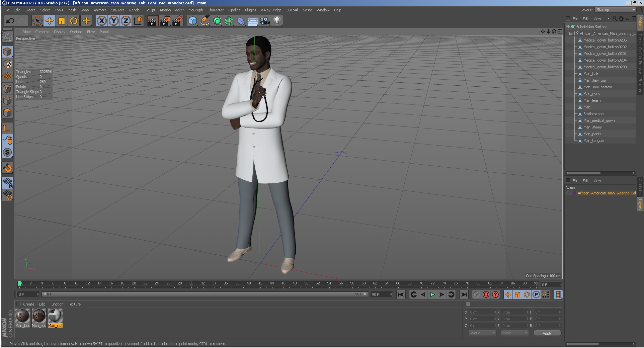The image size is (644, 348).
Task: Click Apply button in coordinates panel
Action: pos(547,333)
